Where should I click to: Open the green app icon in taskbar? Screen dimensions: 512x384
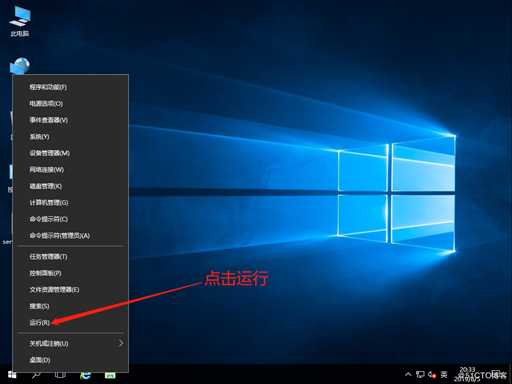(110, 375)
